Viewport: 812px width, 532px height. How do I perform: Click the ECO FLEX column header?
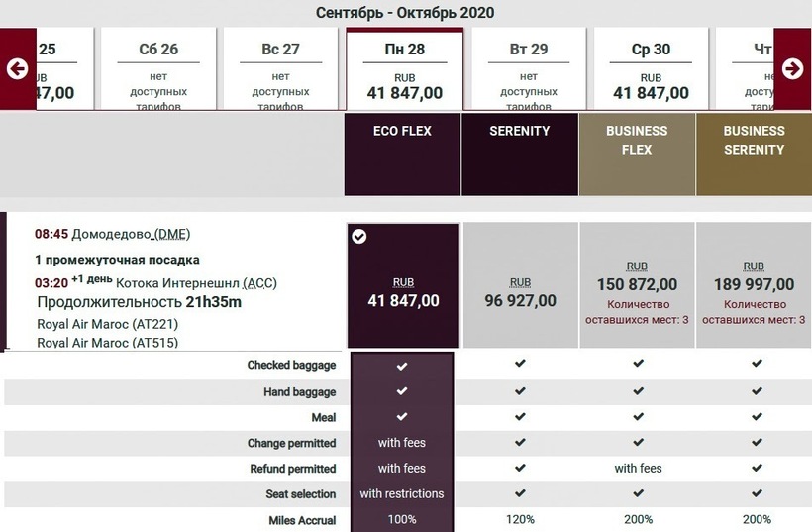(402, 131)
